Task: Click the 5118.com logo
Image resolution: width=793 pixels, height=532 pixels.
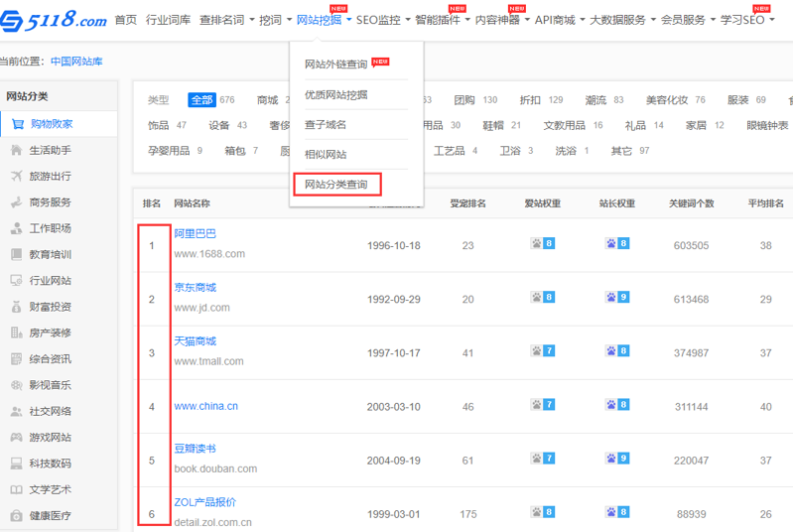Action: coord(54,20)
